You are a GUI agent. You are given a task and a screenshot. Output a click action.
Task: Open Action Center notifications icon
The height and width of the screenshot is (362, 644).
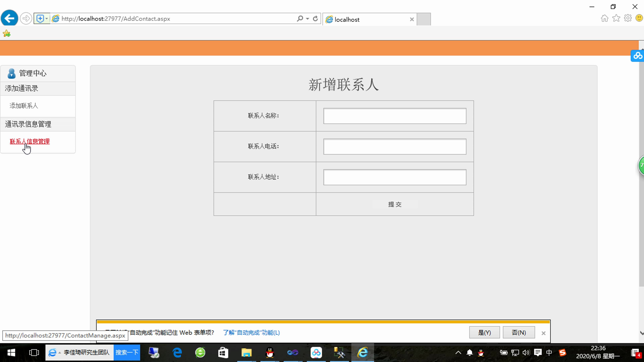[x=636, y=353]
